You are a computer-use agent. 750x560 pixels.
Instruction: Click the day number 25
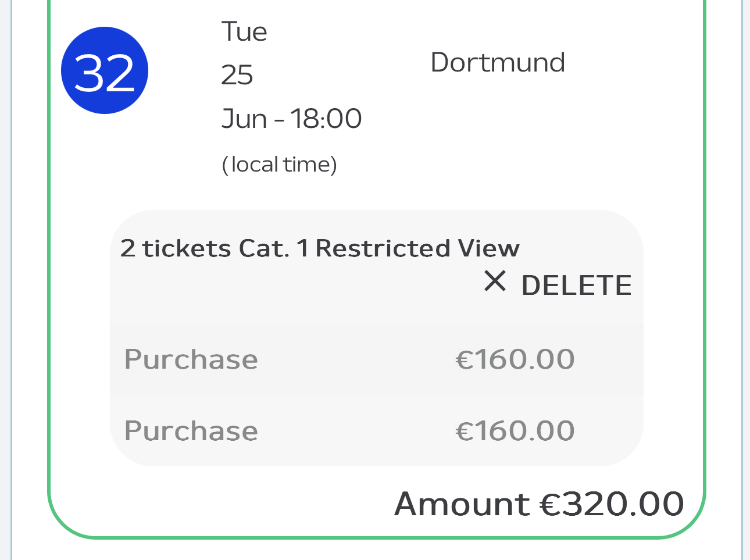(237, 75)
